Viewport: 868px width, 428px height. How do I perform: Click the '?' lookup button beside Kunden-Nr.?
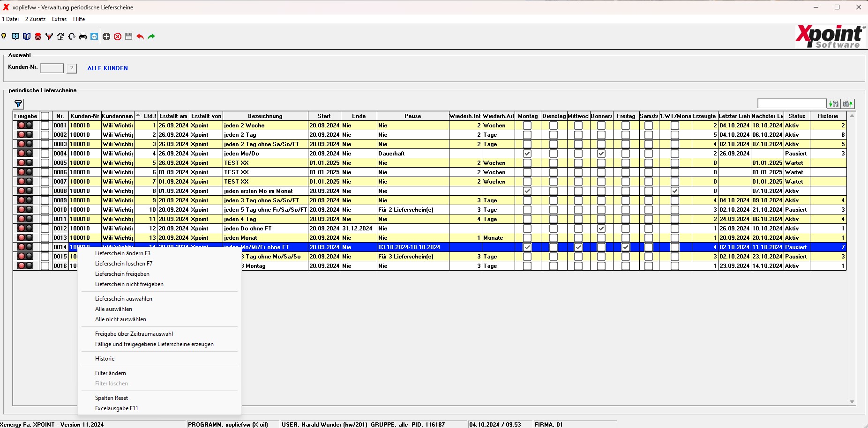coord(71,68)
